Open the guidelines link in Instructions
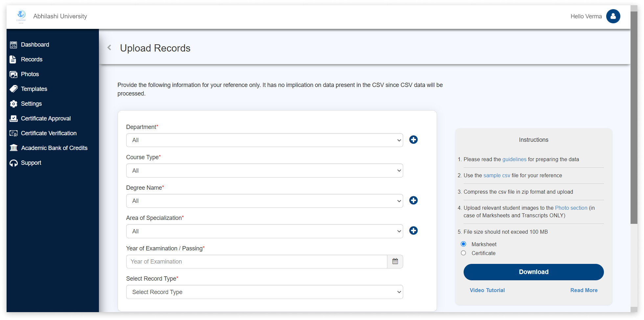Viewport: 644px width, 320px height. click(x=514, y=159)
